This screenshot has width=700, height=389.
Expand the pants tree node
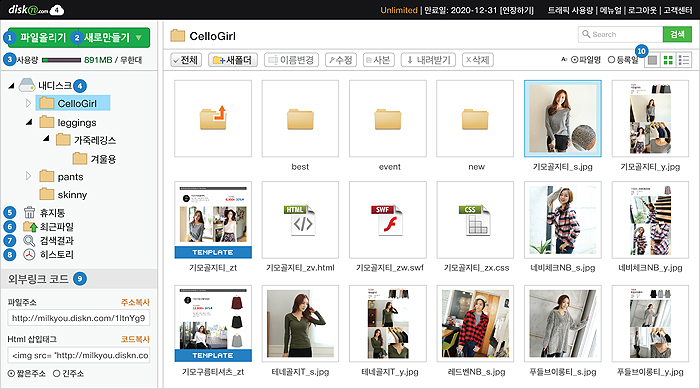click(28, 176)
